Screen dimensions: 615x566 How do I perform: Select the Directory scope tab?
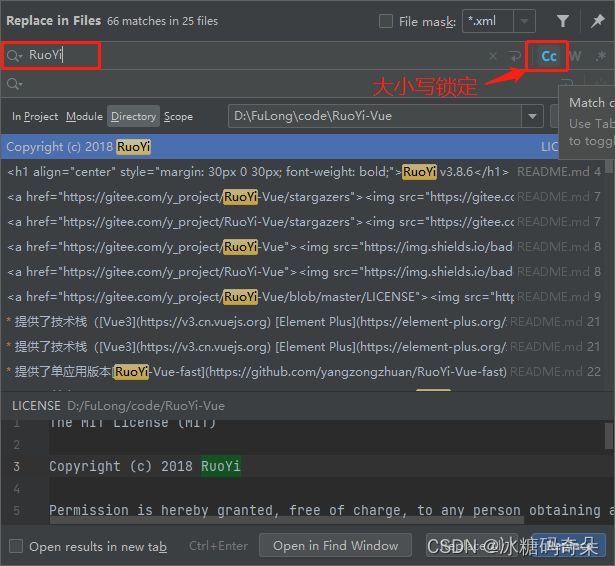point(133,116)
